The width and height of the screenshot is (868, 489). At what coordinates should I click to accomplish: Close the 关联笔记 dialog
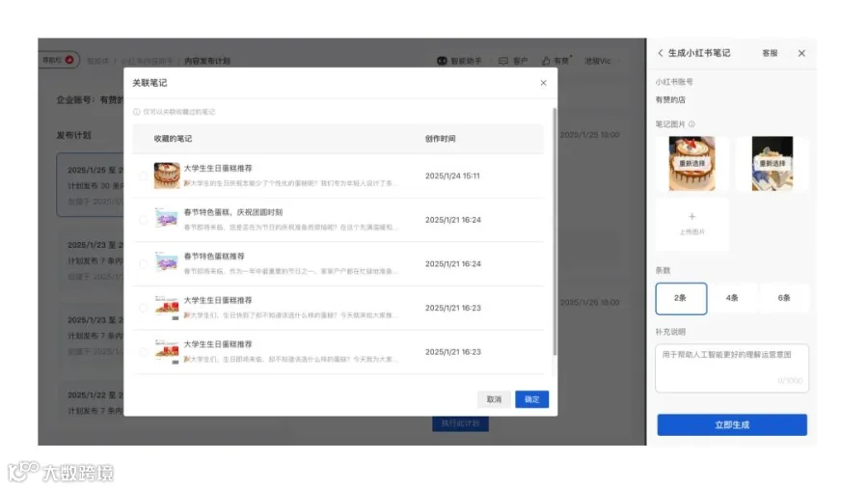click(x=543, y=83)
